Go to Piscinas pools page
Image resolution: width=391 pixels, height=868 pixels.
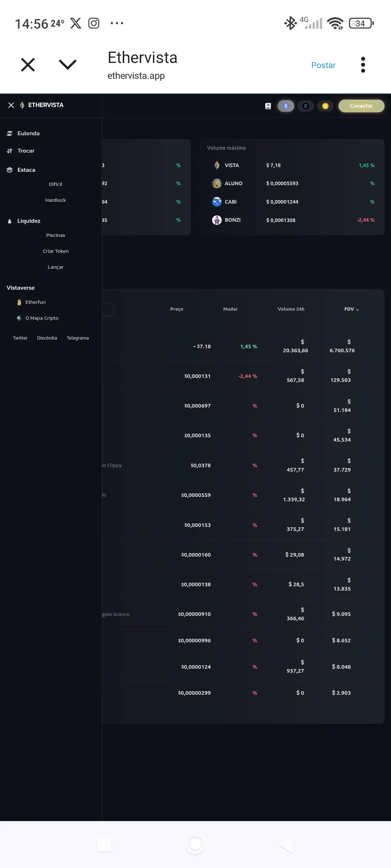(x=55, y=235)
